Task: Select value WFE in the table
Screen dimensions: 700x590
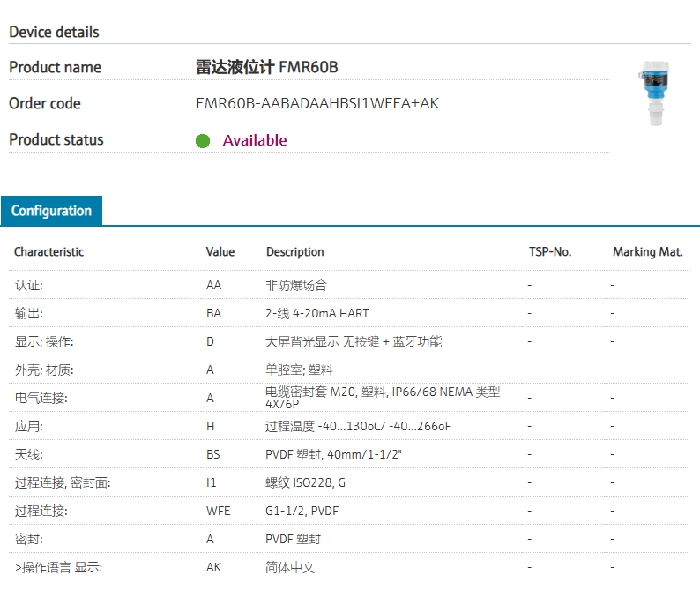Action: [x=219, y=511]
